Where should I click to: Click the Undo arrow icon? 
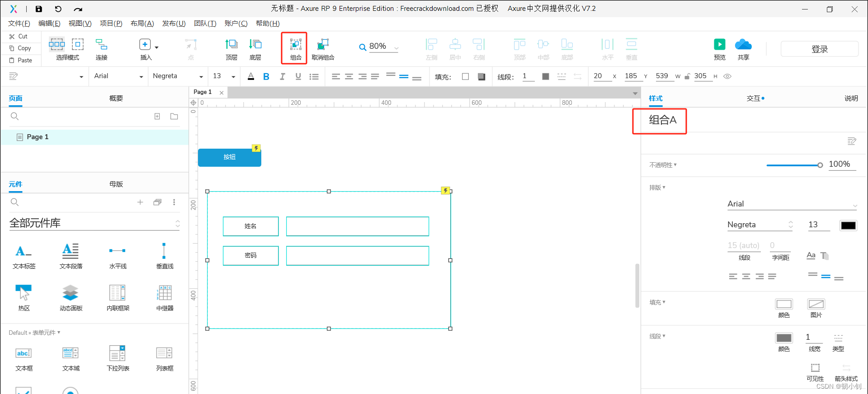click(x=58, y=9)
